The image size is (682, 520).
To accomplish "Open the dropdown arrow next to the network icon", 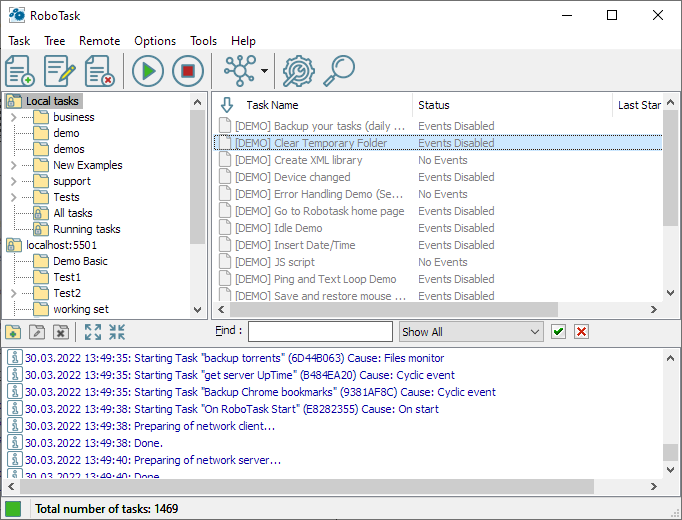I will [264, 70].
